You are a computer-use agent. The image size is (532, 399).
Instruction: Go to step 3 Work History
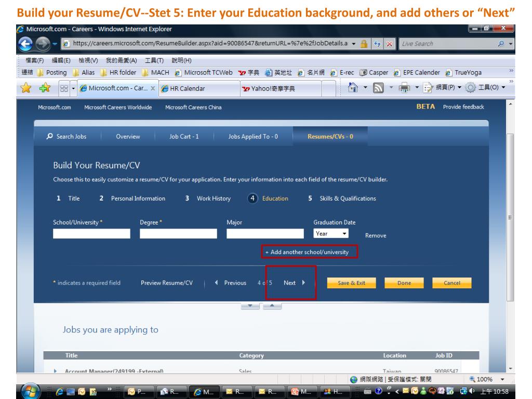(x=208, y=198)
